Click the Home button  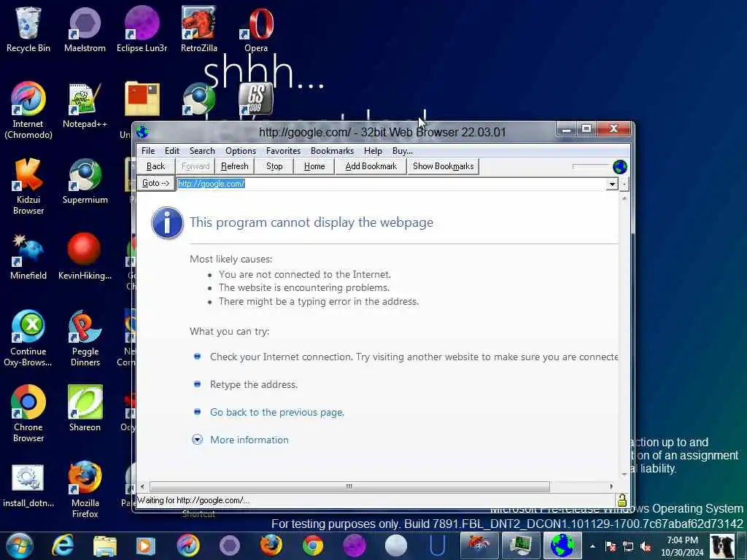tap(314, 166)
